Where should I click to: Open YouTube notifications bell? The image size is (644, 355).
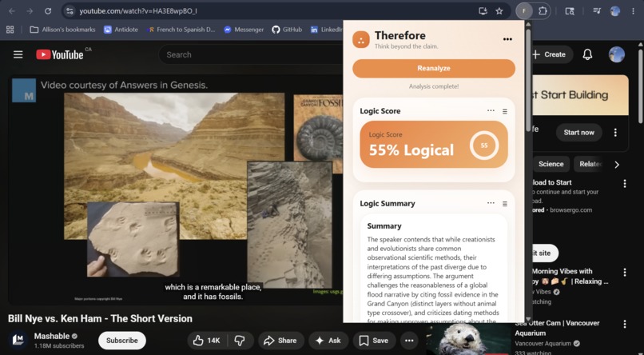pyautogui.click(x=588, y=54)
